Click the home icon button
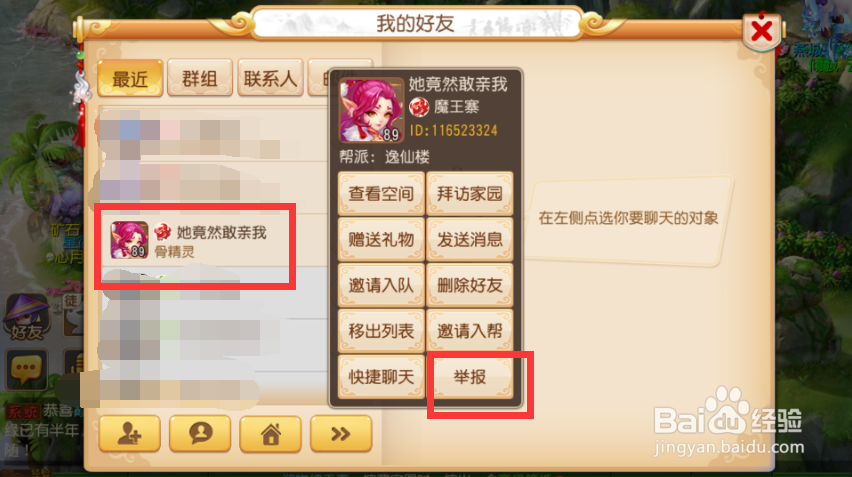 click(x=271, y=434)
